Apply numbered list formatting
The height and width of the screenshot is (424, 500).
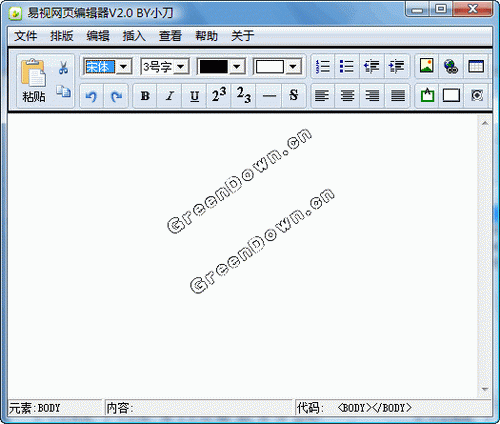pos(322,66)
